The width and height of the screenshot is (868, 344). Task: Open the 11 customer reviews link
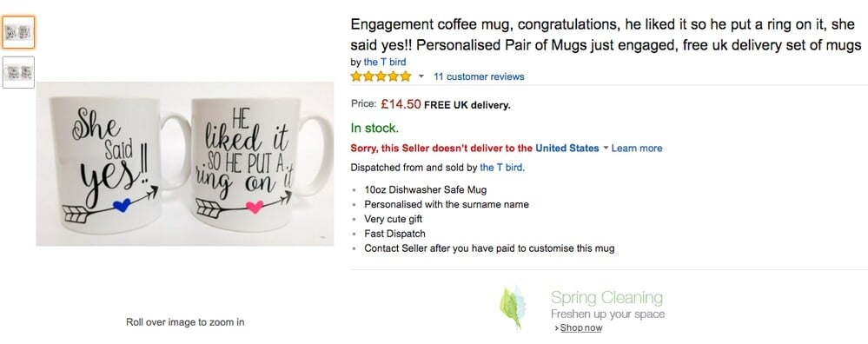(479, 76)
